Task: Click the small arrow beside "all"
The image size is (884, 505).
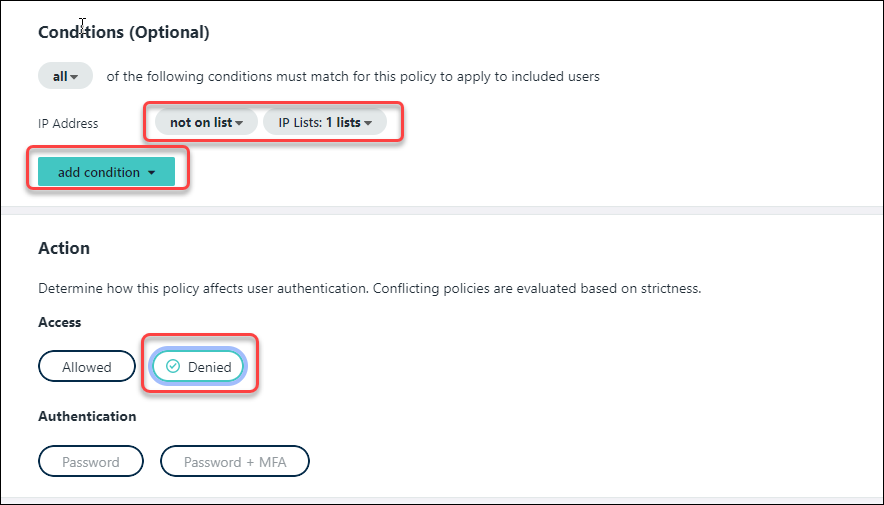Action: 75,77
